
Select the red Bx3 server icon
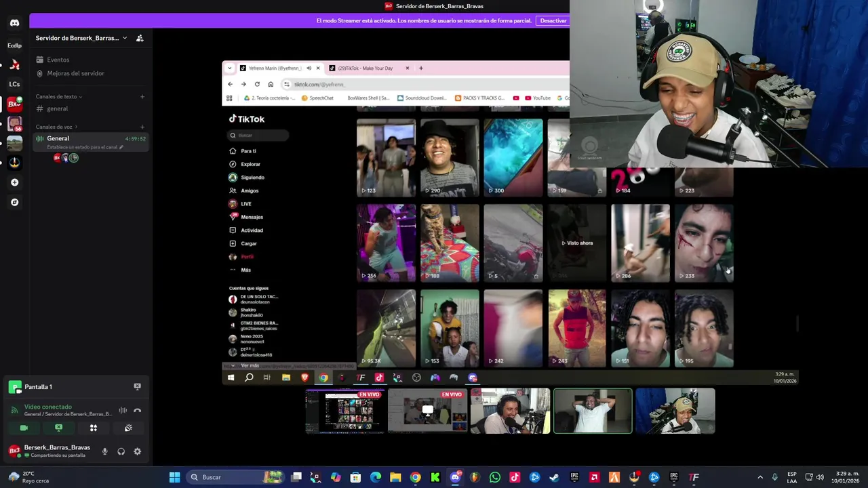tap(14, 104)
